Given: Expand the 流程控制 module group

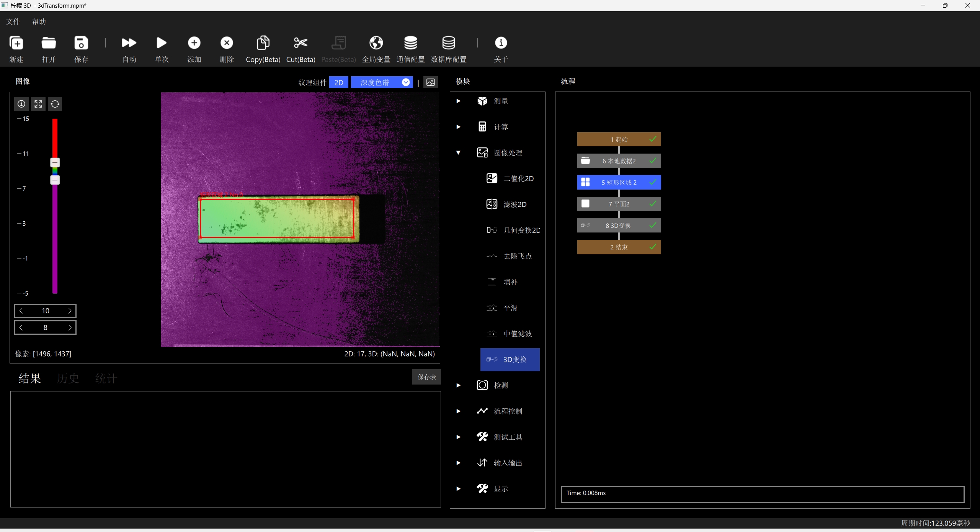Looking at the screenshot, I should 458,411.
